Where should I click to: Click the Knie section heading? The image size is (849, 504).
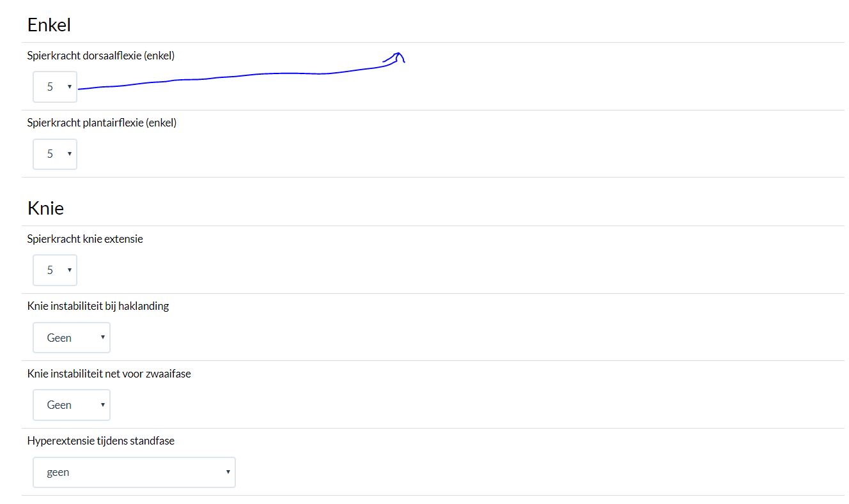(x=45, y=208)
